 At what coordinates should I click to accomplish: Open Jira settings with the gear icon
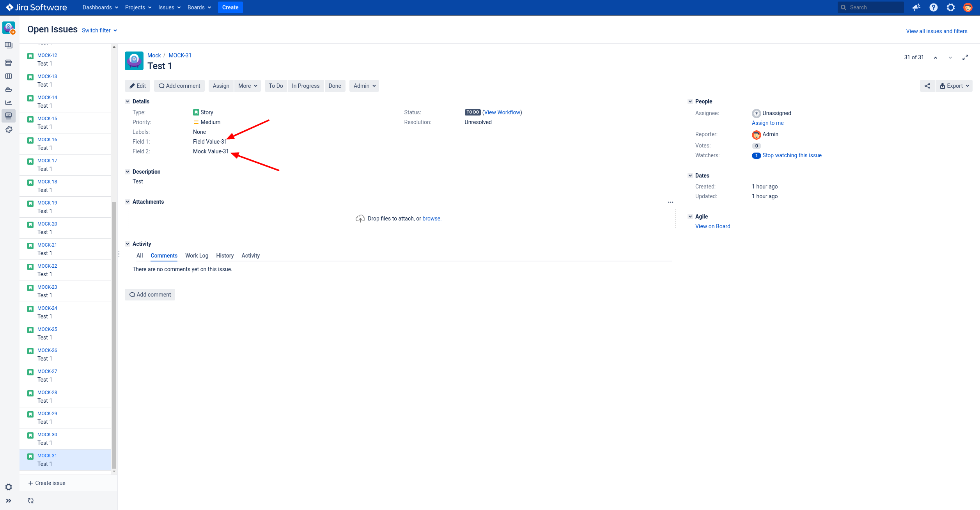pos(950,7)
